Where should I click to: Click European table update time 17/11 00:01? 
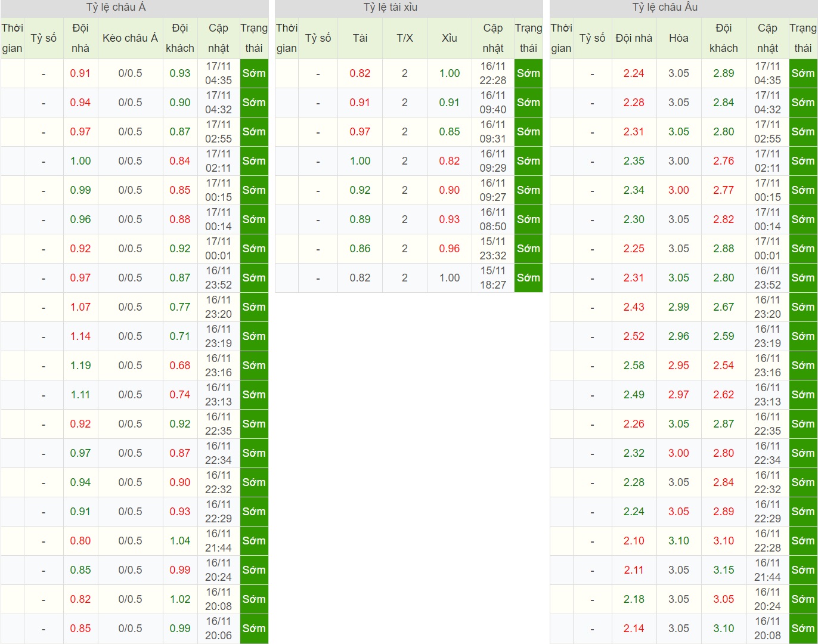point(767,249)
